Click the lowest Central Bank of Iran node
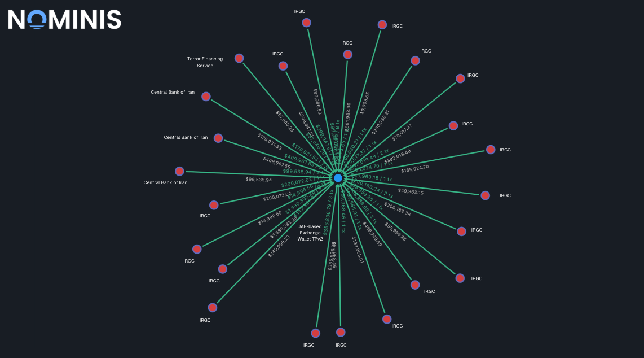This screenshot has width=644, height=358. tap(179, 171)
